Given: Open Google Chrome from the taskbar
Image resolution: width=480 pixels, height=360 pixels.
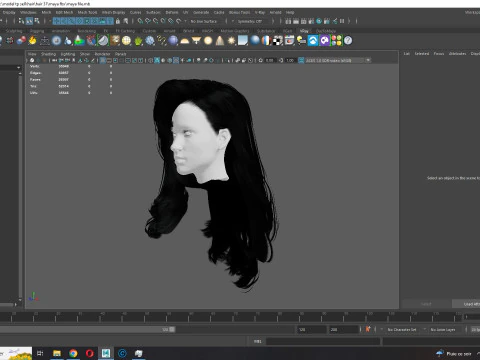Looking at the screenshot, I should 73,353.
